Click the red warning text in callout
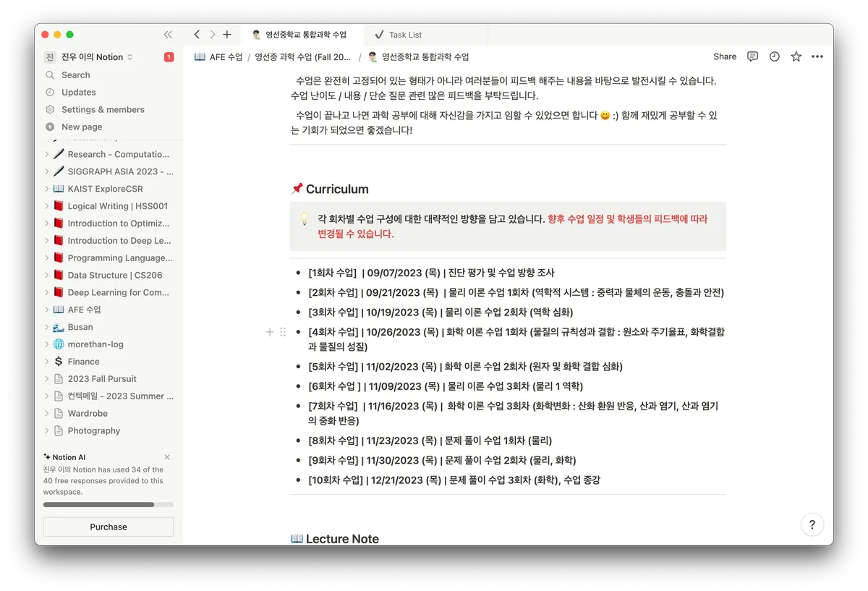Image resolution: width=868 pixels, height=591 pixels. (x=512, y=226)
